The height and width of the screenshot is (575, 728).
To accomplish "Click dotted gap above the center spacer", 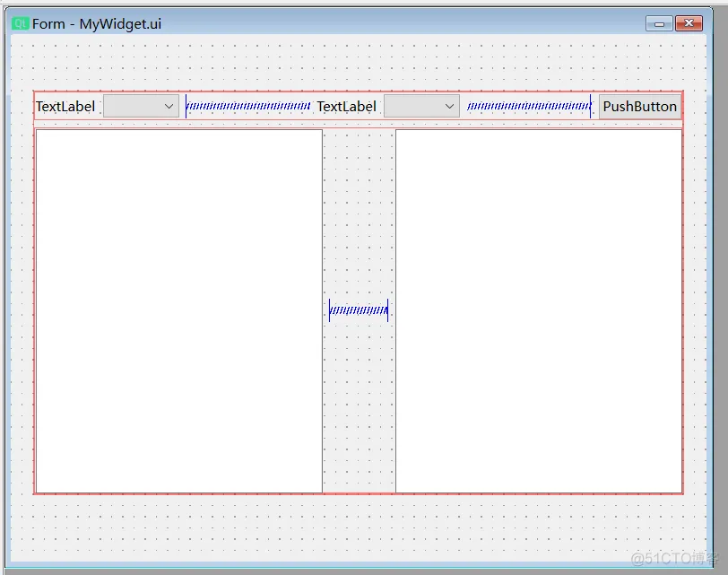I will [x=359, y=215].
